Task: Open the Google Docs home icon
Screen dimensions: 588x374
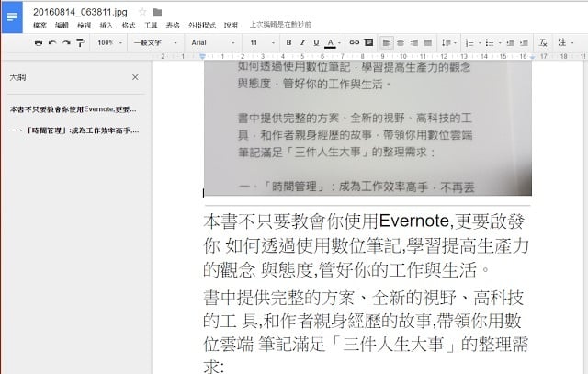Action: [12, 17]
